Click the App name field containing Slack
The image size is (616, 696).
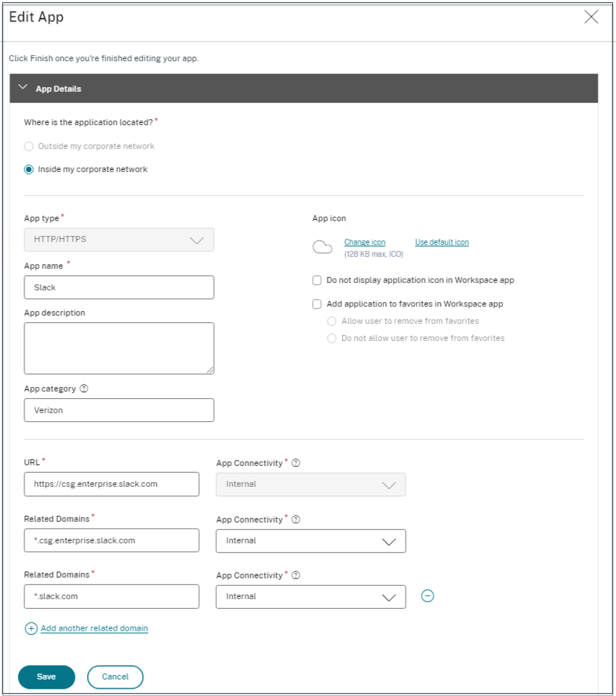coord(119,287)
